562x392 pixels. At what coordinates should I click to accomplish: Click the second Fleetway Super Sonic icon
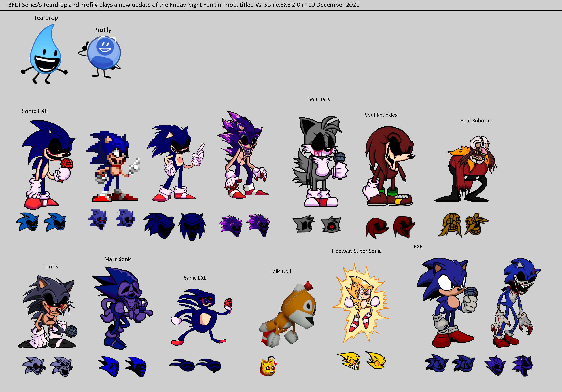pos(376,360)
